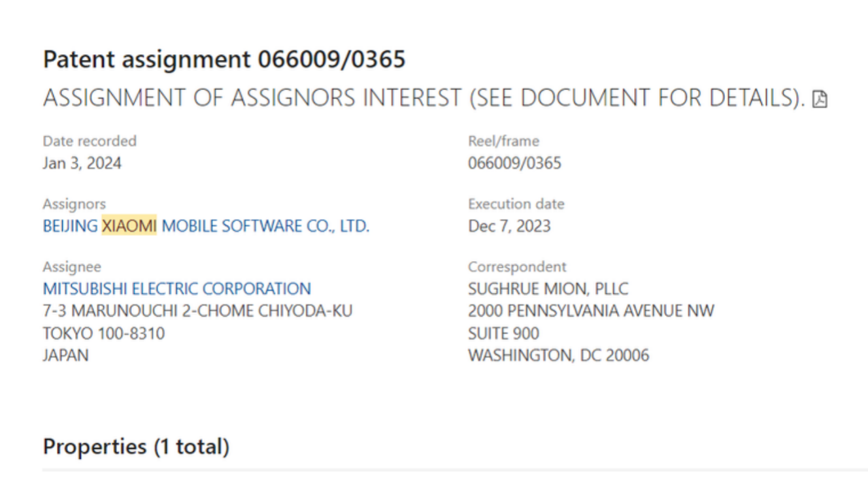Click the Date recorded label
This screenshot has width=868, height=482.
click(90, 141)
